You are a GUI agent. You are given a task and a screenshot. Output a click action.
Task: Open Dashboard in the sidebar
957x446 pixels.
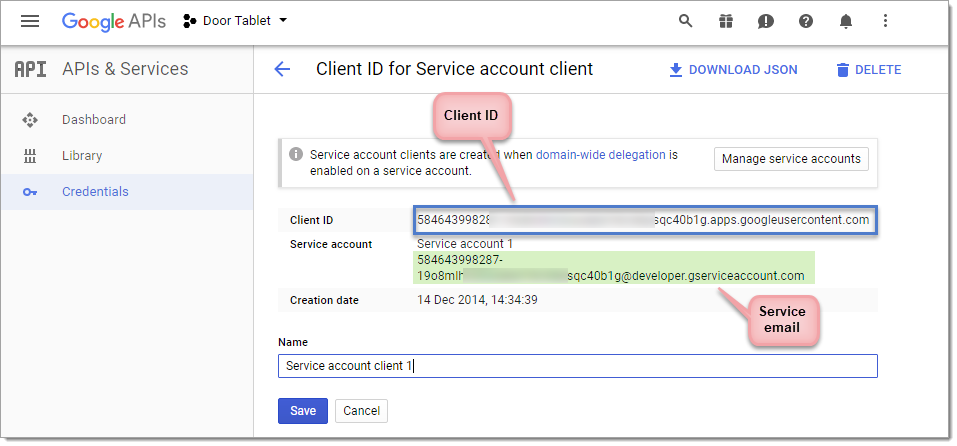click(x=94, y=120)
